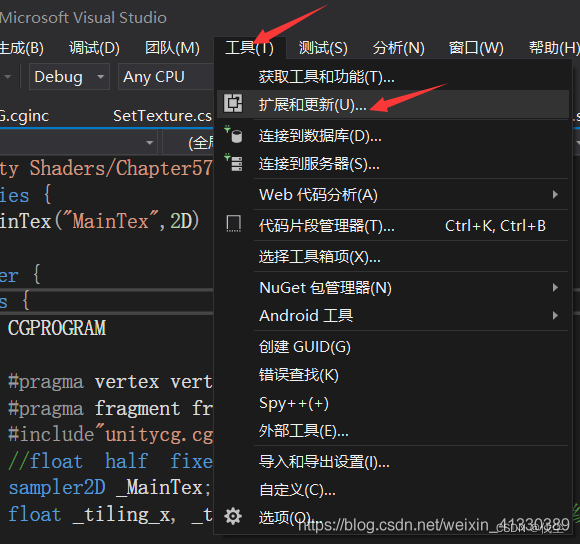Click the sampler2D _MainTex code line
Viewport: 580px width, 544px height.
tap(110, 487)
